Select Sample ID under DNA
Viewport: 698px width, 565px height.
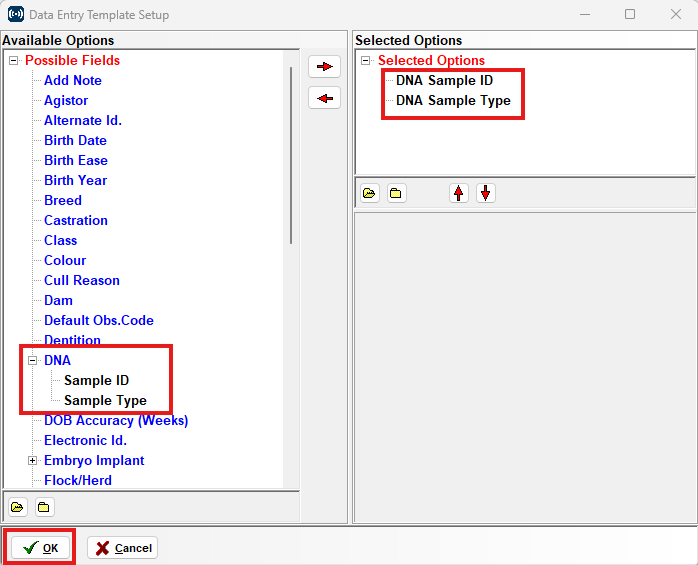click(x=96, y=380)
